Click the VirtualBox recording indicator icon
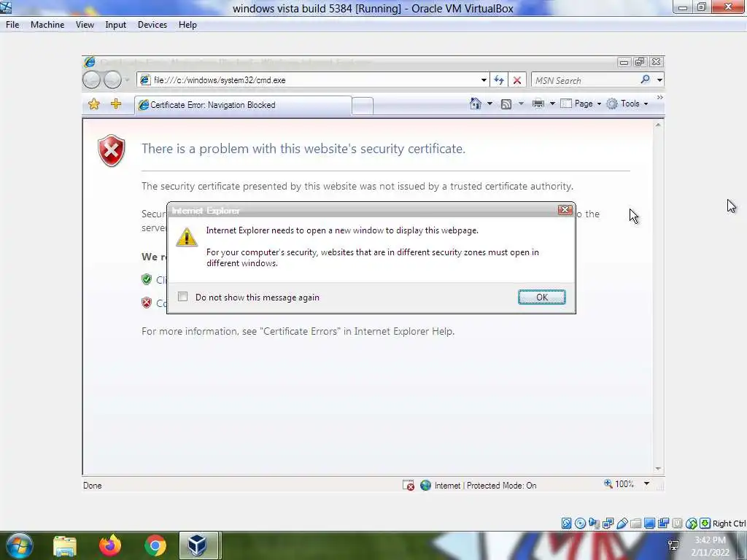Screen dimensions: 747x560 [663, 524]
